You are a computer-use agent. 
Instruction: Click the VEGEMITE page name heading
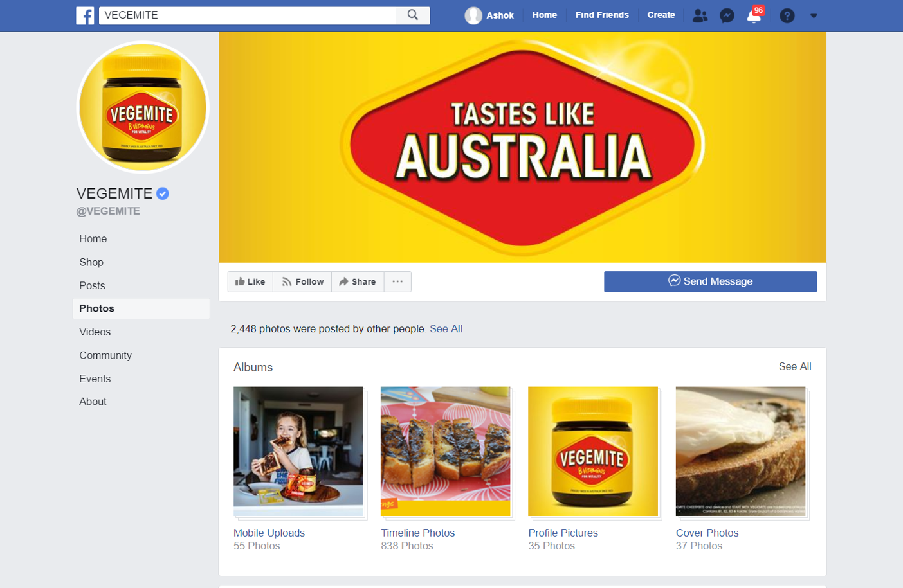tap(114, 193)
